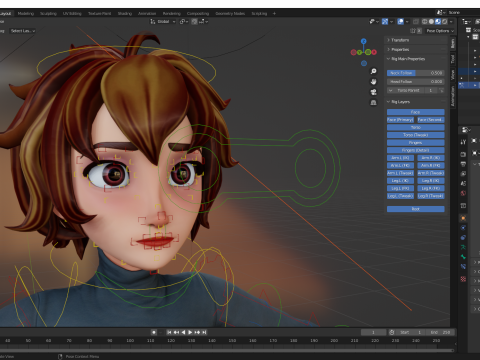Select material preview shading
This screenshot has height=360, width=480.
pos(438,21)
